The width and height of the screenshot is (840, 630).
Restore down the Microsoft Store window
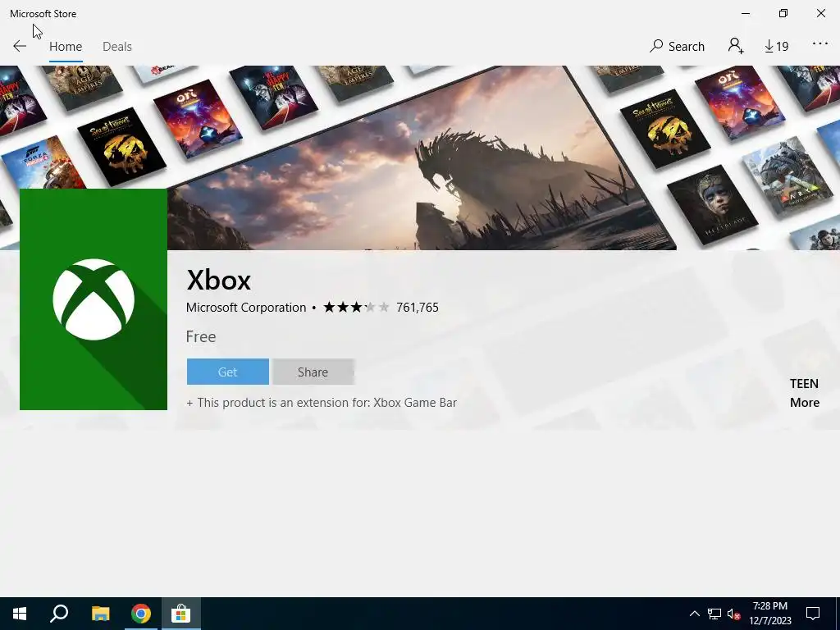coord(783,13)
